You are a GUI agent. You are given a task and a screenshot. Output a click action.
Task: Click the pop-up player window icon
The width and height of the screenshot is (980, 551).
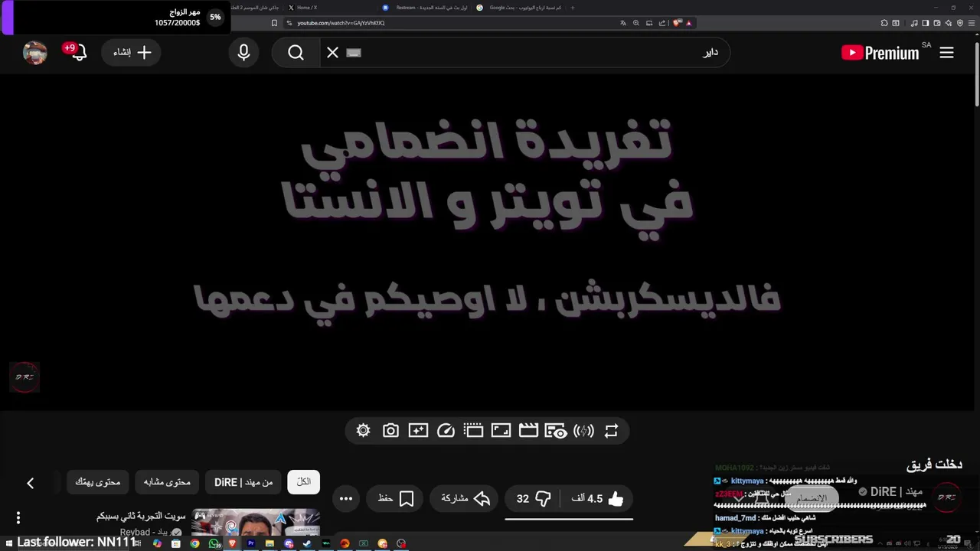coord(473,431)
